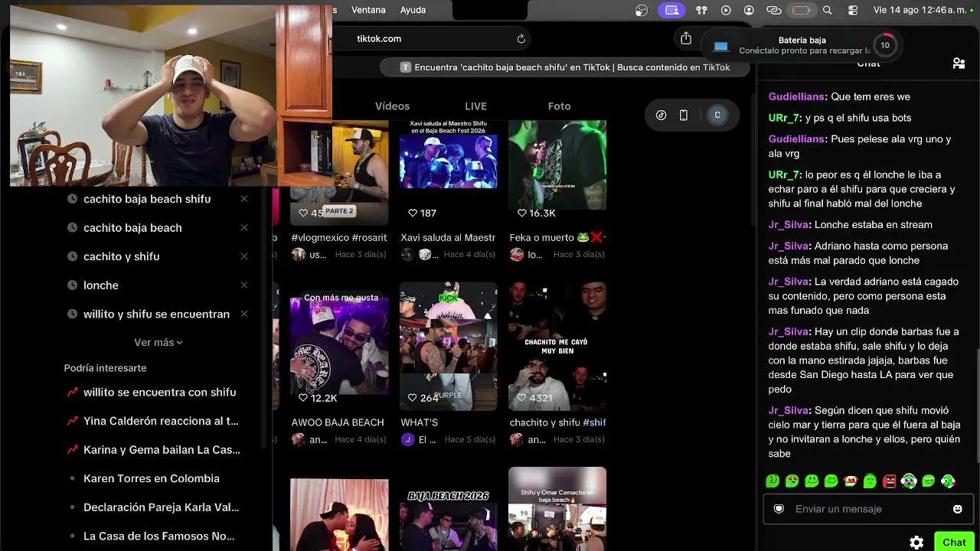Open 'Shifu y Omar Camacho en baja beach' video

coord(557,509)
